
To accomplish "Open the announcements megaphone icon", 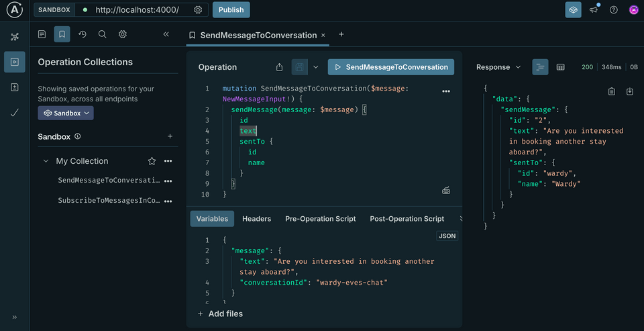I will click(594, 10).
